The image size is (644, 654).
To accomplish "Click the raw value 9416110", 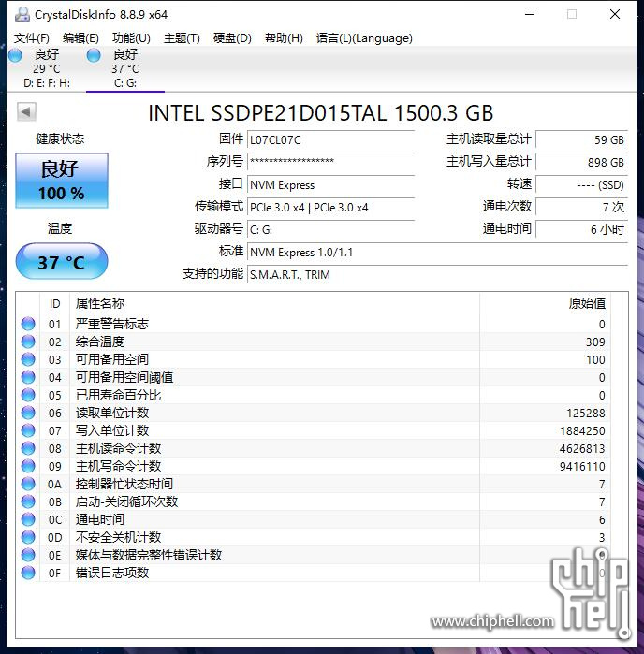I will coord(582,466).
